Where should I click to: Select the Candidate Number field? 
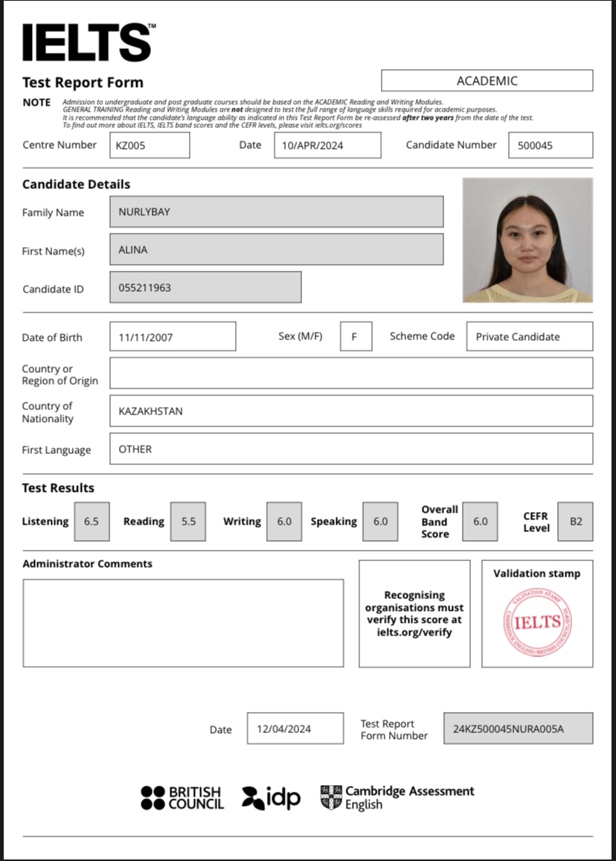point(551,145)
